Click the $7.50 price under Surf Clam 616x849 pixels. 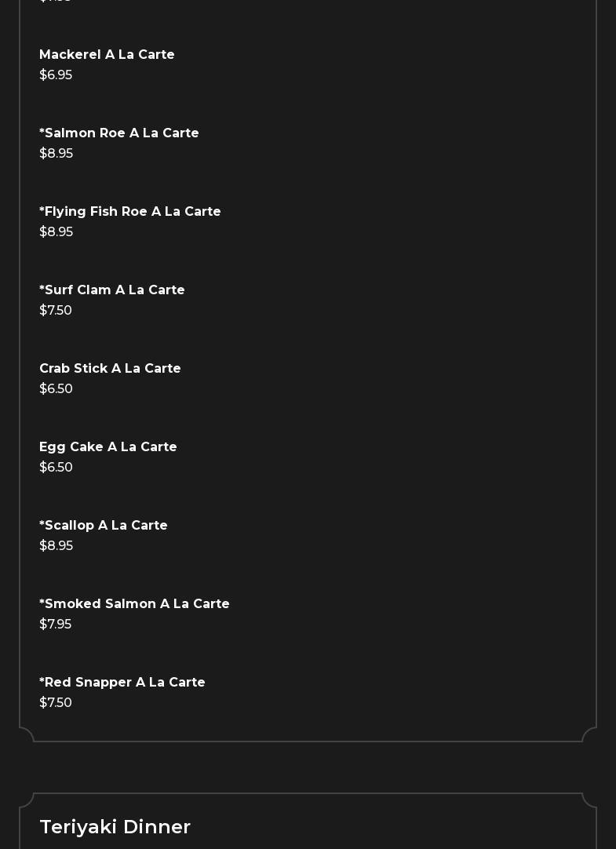click(56, 311)
